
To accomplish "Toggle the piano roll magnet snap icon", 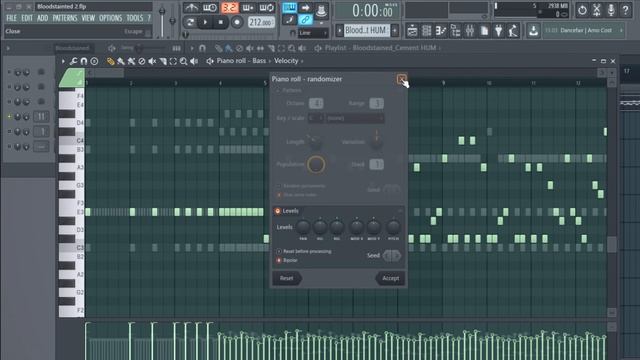I will pos(84,61).
